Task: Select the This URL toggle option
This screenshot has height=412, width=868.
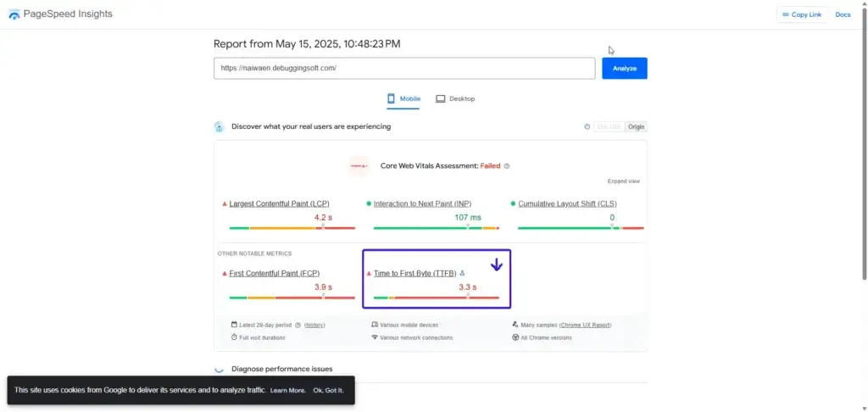Action: pos(609,127)
